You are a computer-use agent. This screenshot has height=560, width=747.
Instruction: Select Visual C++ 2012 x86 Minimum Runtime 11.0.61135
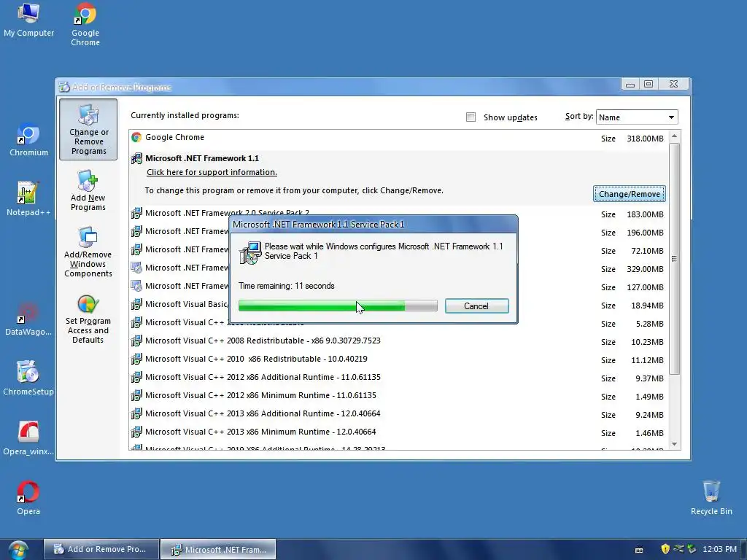coord(399,396)
